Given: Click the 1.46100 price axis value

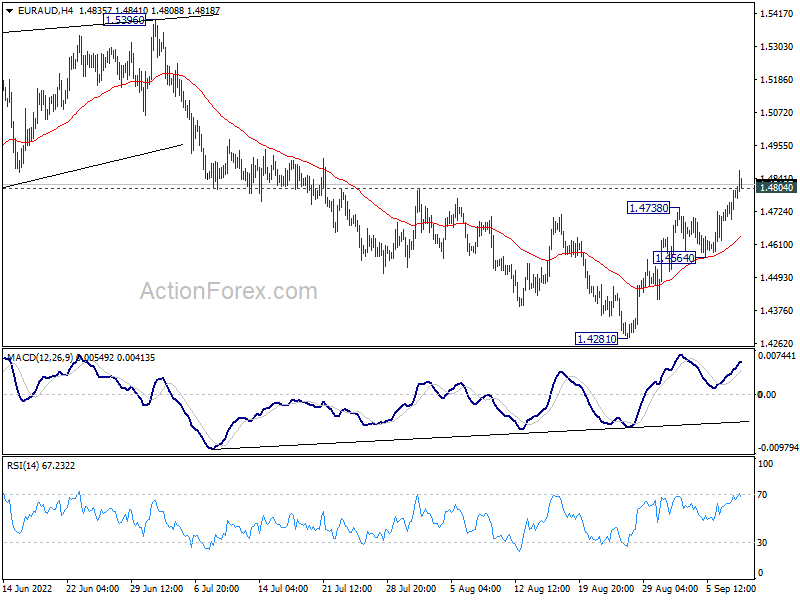Looking at the screenshot, I should [x=777, y=244].
